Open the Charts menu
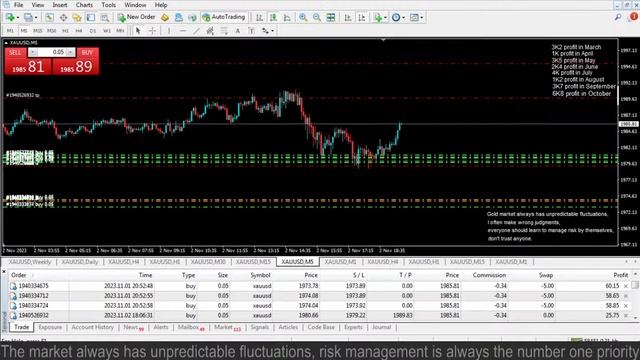This screenshot has height=360, width=640. coord(84,5)
